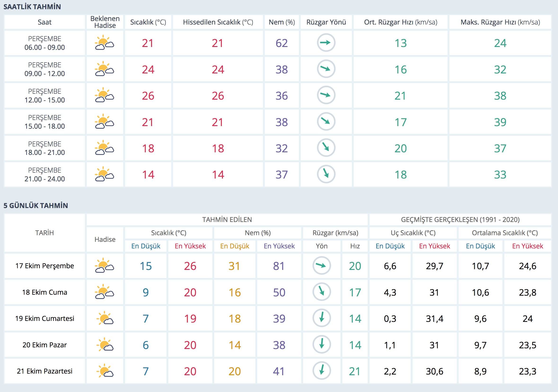Select the 19 Ekim Cumartesi date cell
This screenshot has height=392, width=558.
[x=45, y=318]
